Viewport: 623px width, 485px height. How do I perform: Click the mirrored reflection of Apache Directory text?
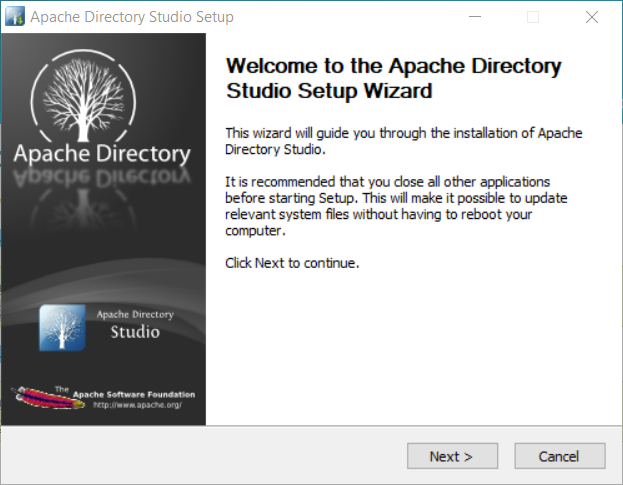[x=102, y=178]
